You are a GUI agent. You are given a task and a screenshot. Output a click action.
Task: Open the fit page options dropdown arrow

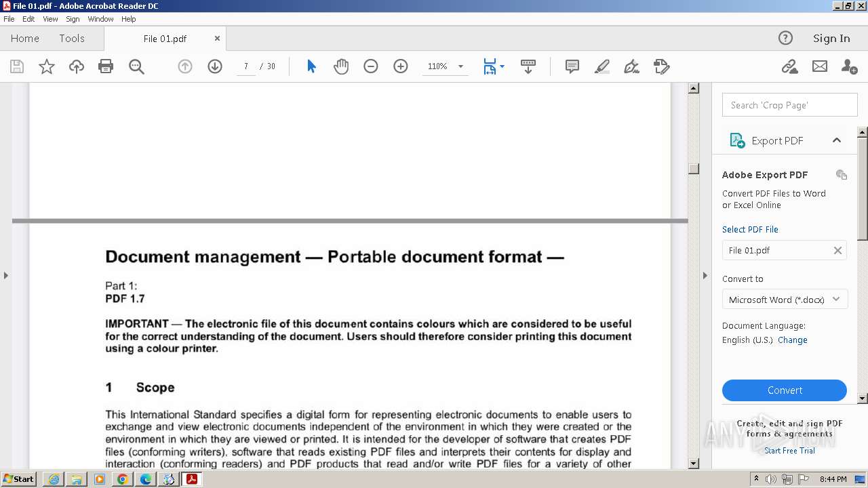point(502,66)
